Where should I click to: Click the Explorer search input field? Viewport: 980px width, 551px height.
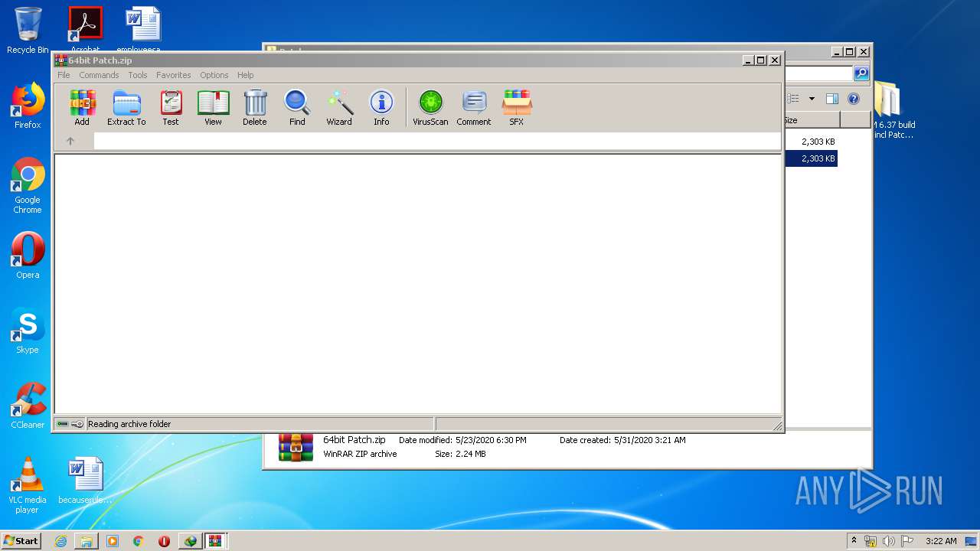[818, 73]
